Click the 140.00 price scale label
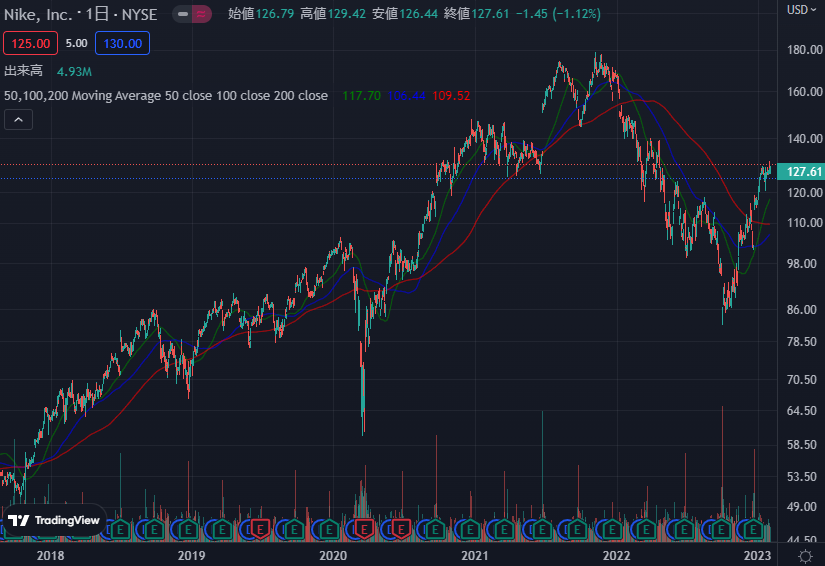This screenshot has height=566, width=825. [x=804, y=139]
